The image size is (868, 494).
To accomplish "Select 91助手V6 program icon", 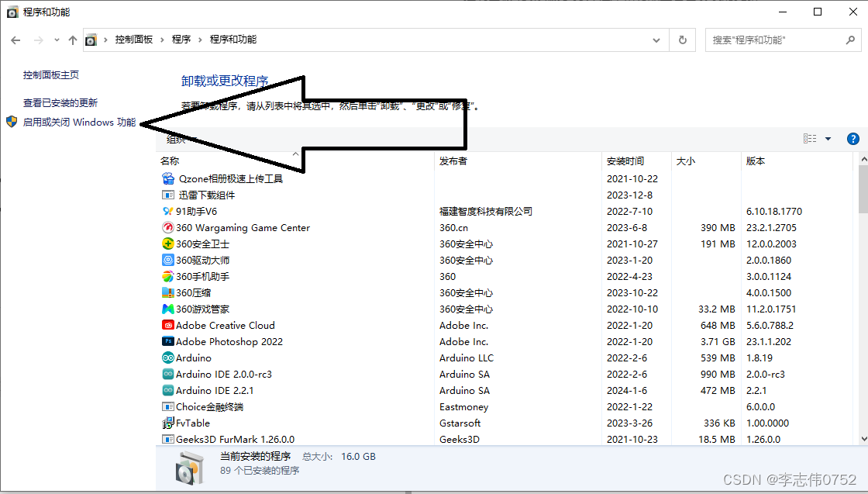I will coord(167,211).
